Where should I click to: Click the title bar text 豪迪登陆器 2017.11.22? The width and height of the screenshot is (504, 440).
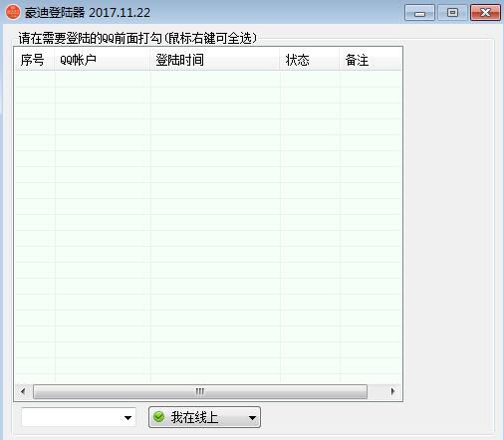88,13
